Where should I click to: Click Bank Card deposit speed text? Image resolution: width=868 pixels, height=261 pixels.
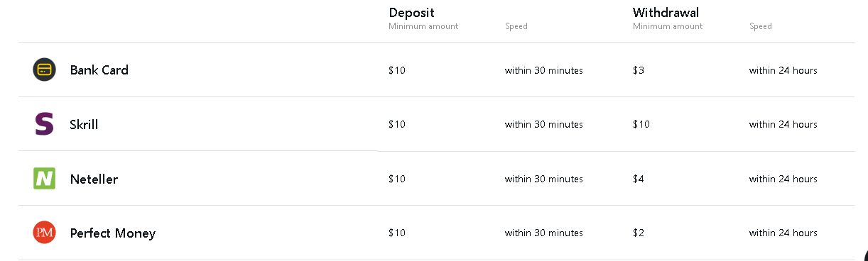coord(544,70)
